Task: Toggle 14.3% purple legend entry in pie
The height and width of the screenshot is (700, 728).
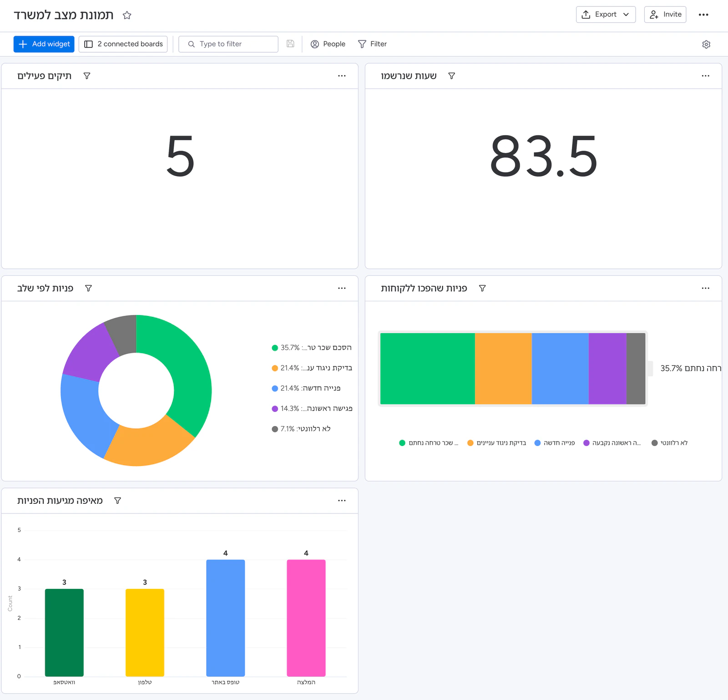Action: tap(312, 408)
